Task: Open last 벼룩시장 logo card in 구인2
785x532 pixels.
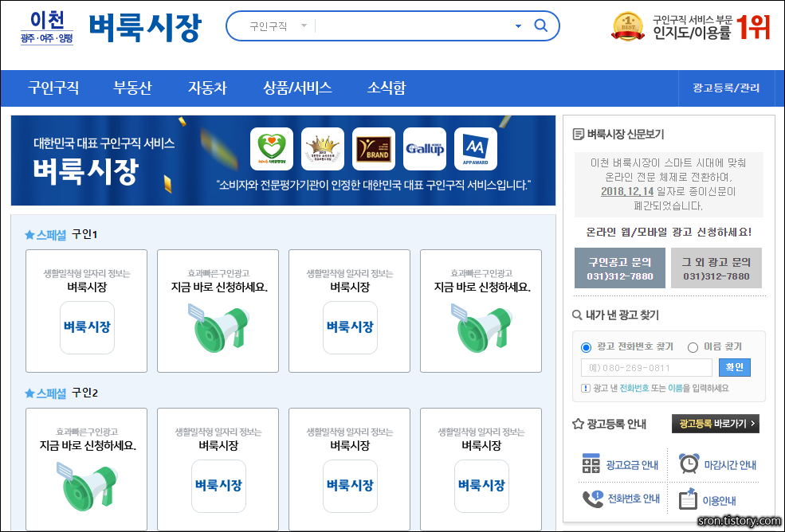Action: click(x=481, y=469)
